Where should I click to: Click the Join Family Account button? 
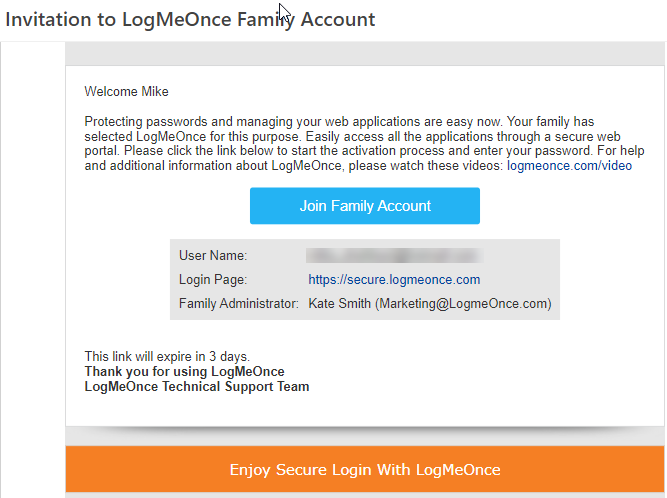tap(365, 206)
